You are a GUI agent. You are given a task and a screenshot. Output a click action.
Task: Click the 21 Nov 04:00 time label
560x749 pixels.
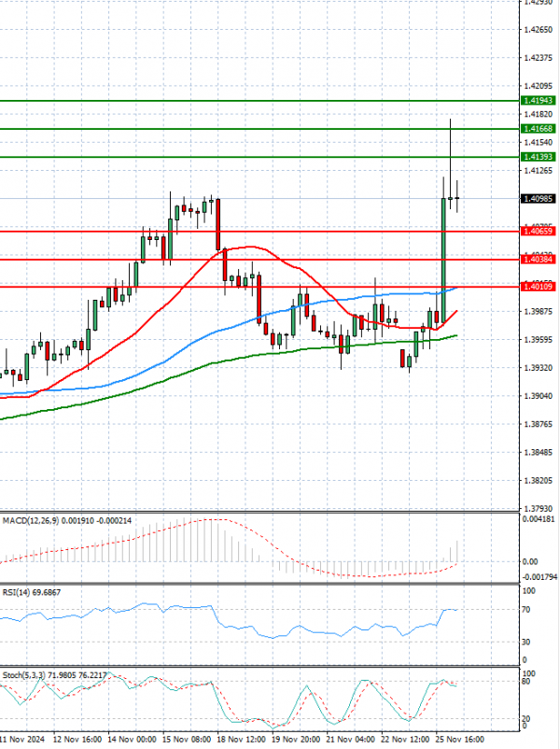[351, 740]
